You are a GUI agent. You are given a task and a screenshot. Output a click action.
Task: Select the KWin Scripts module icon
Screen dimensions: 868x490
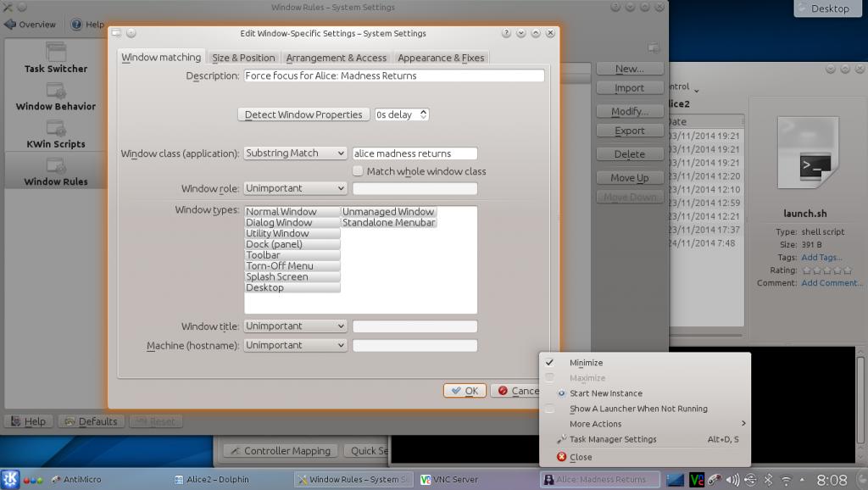coord(56,130)
